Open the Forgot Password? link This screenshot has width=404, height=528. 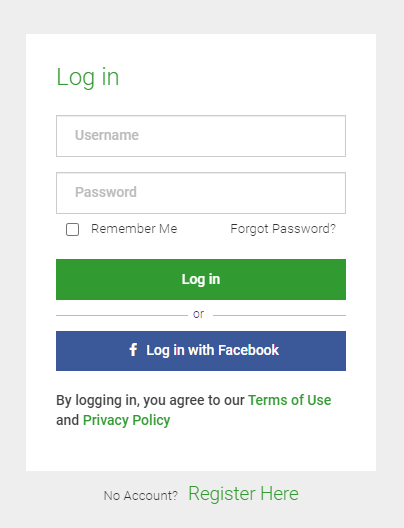coord(283,229)
